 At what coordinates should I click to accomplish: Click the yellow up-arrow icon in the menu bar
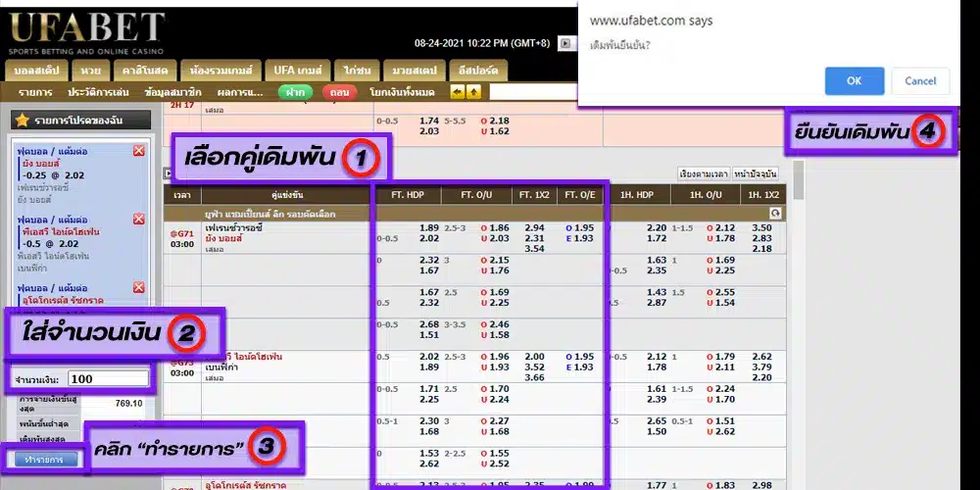(473, 92)
